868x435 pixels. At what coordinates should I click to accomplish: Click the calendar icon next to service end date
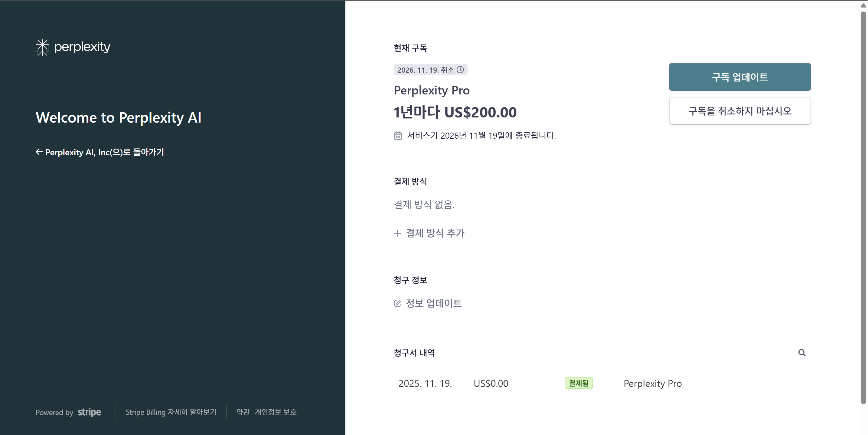coord(398,136)
